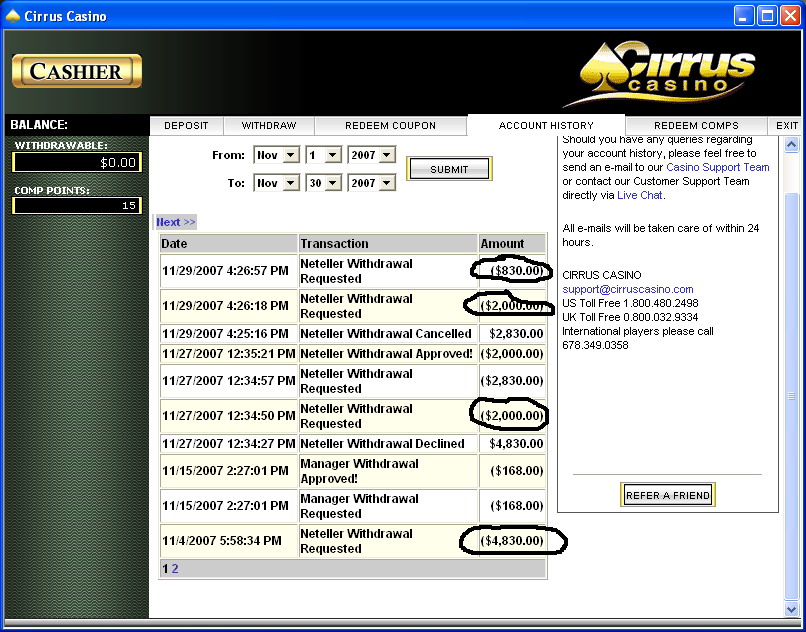Screen dimensions: 806x632
Task: Select the 11/29/2007 4:26:57 PM date cell
Action: (229, 270)
